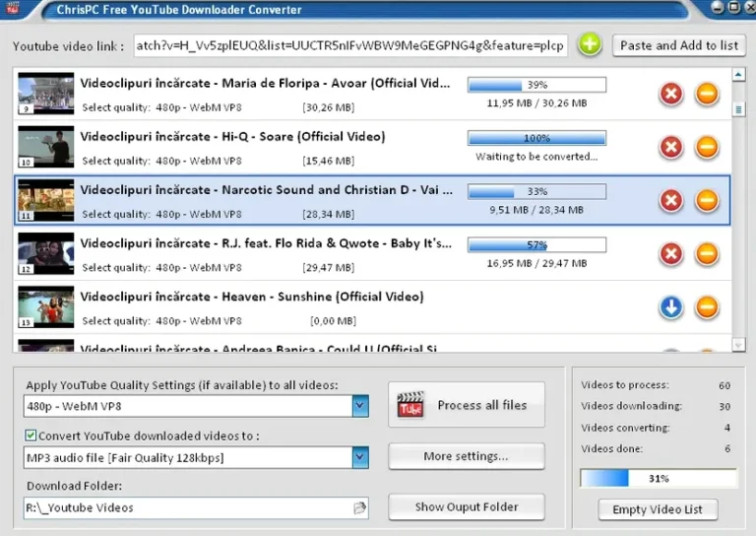Image resolution: width=756 pixels, height=536 pixels.
Task: Start download of Heaven Sunshine video
Action: pyautogui.click(x=671, y=307)
